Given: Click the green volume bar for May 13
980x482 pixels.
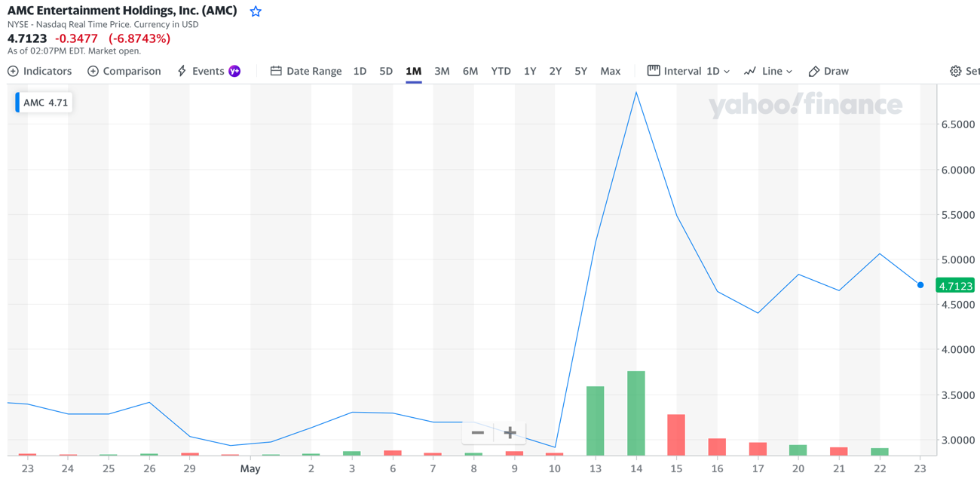Looking at the screenshot, I should point(596,421).
